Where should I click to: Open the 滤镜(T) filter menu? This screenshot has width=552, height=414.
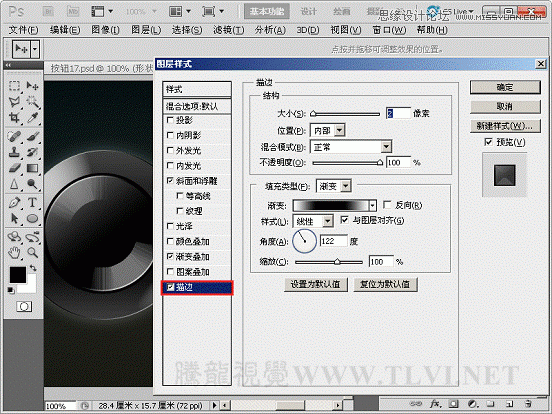click(x=228, y=30)
